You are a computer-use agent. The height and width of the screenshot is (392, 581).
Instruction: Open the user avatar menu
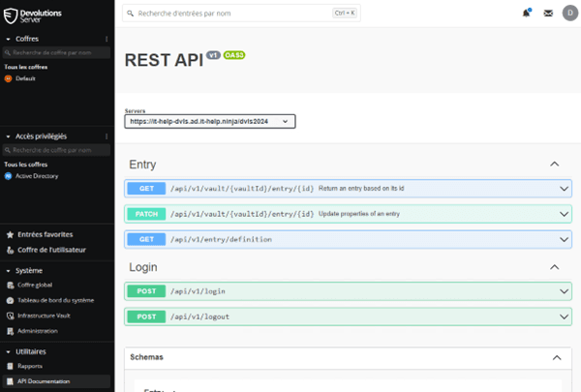[x=568, y=14]
